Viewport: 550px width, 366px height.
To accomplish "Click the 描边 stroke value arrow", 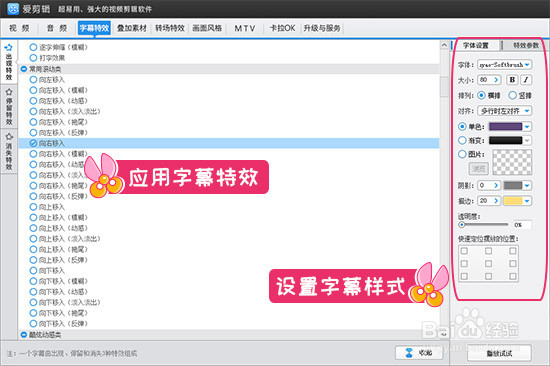I will click(x=496, y=201).
